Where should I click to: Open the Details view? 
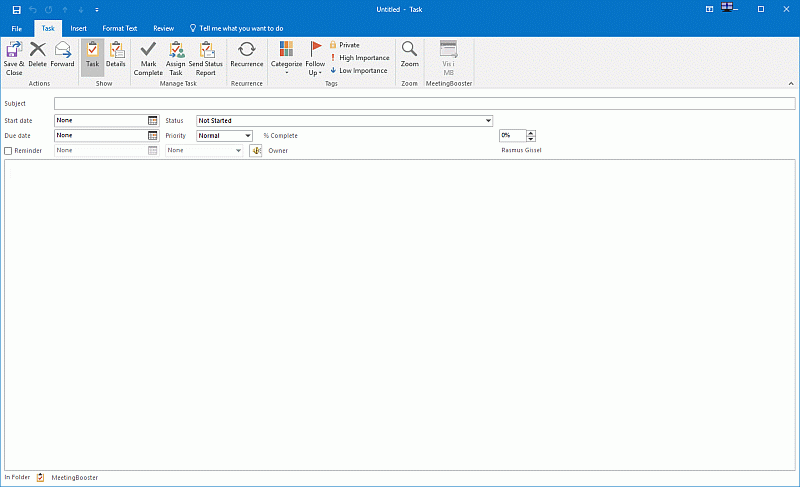[x=116, y=55]
